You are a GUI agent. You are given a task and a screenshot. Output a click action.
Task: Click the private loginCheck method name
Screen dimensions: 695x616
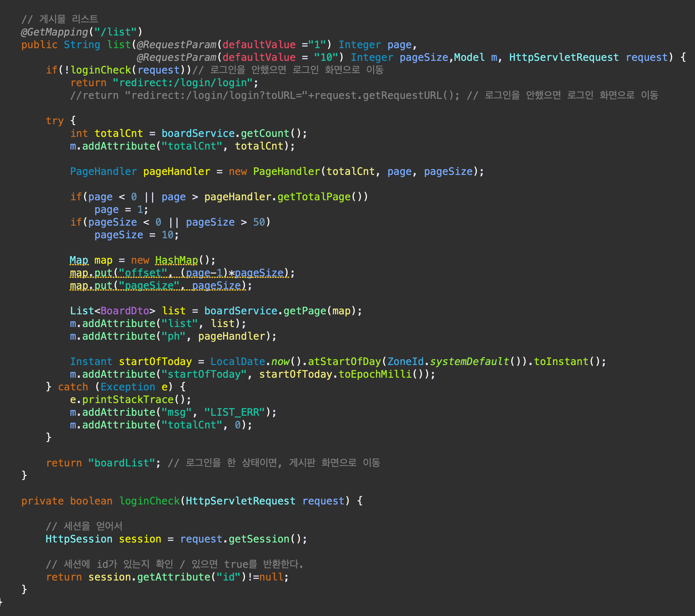[x=149, y=501]
